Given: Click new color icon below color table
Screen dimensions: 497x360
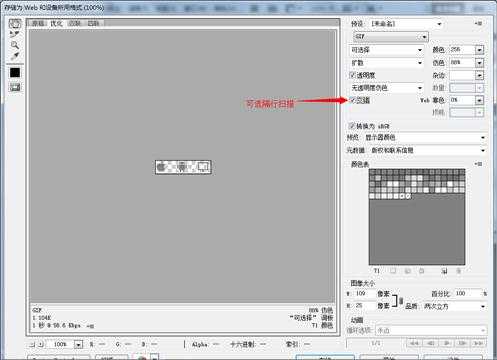Looking at the screenshot, I should (x=444, y=271).
